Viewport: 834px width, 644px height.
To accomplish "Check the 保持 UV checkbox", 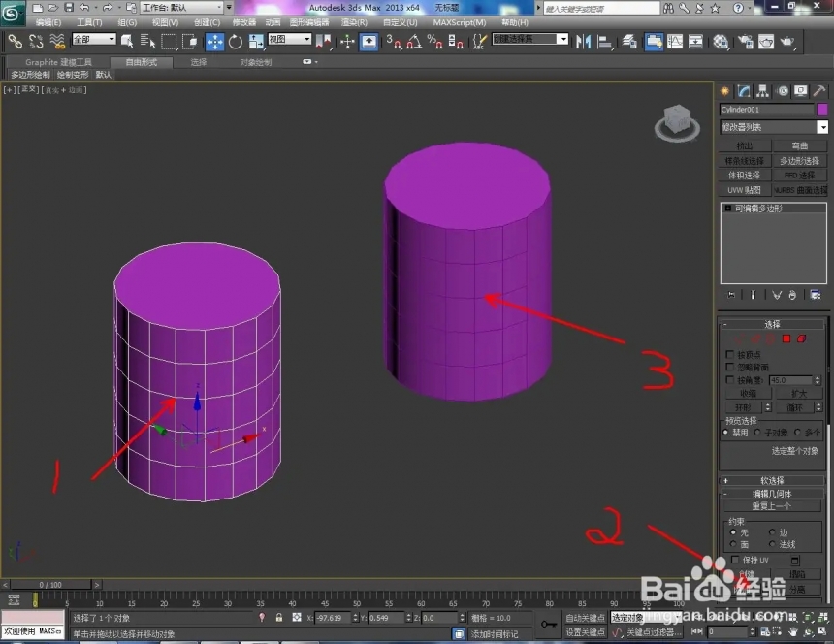I will tap(735, 560).
